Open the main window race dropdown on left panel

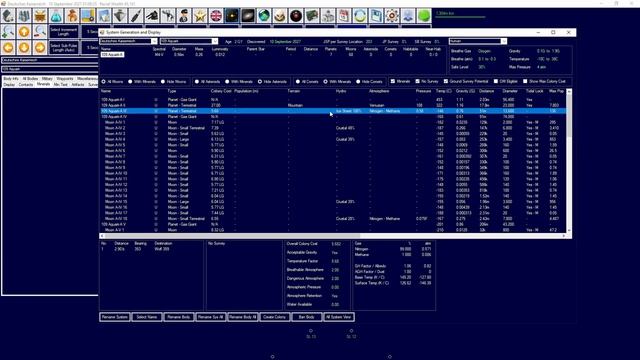pos(50,60)
